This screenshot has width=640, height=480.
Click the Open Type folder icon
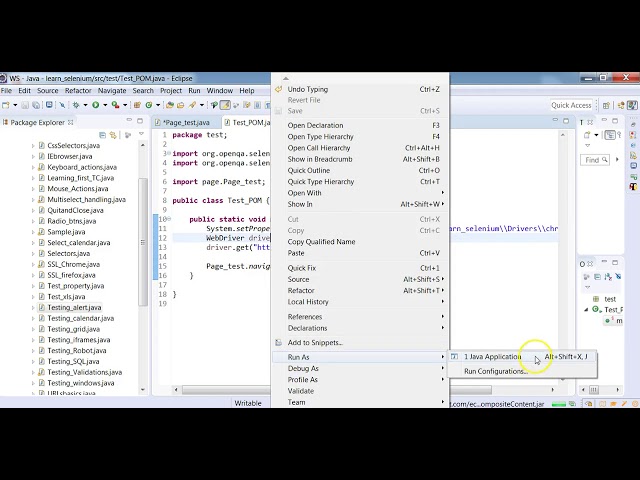[x=170, y=105]
